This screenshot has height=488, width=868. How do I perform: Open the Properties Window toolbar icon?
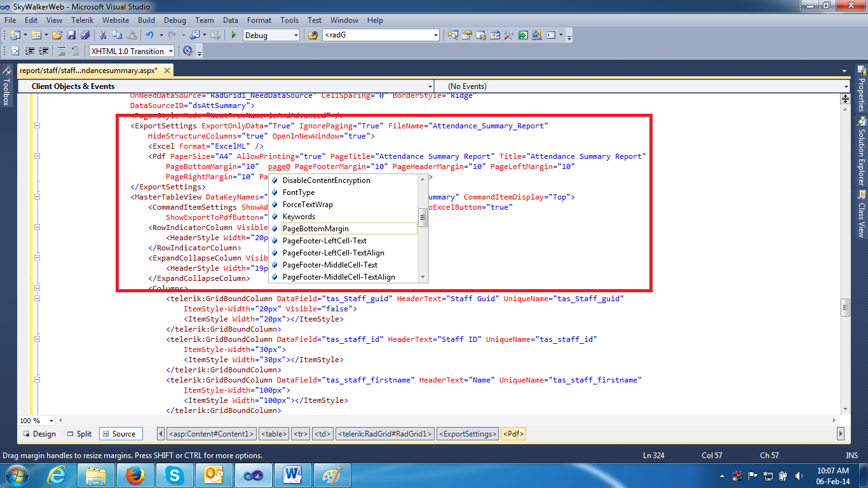(x=467, y=35)
